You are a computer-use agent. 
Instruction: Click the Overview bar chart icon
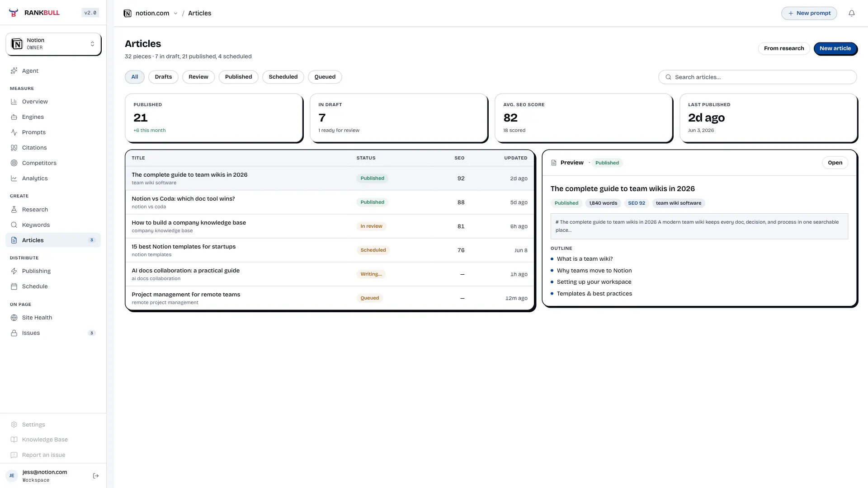14,102
